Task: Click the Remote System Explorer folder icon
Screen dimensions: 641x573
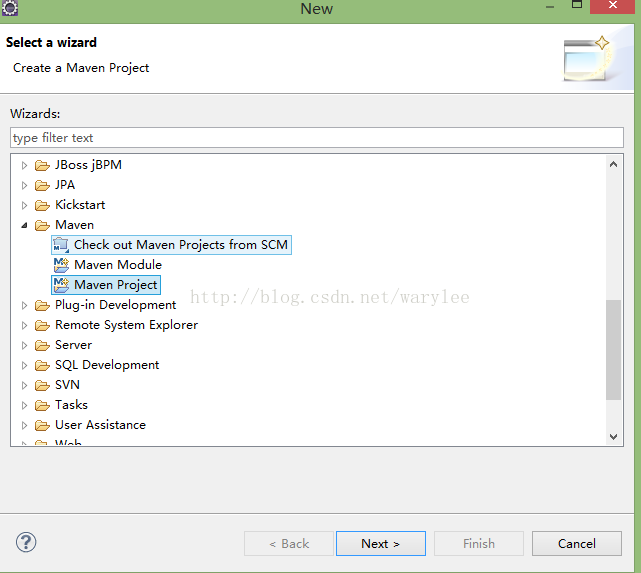Action: click(42, 325)
